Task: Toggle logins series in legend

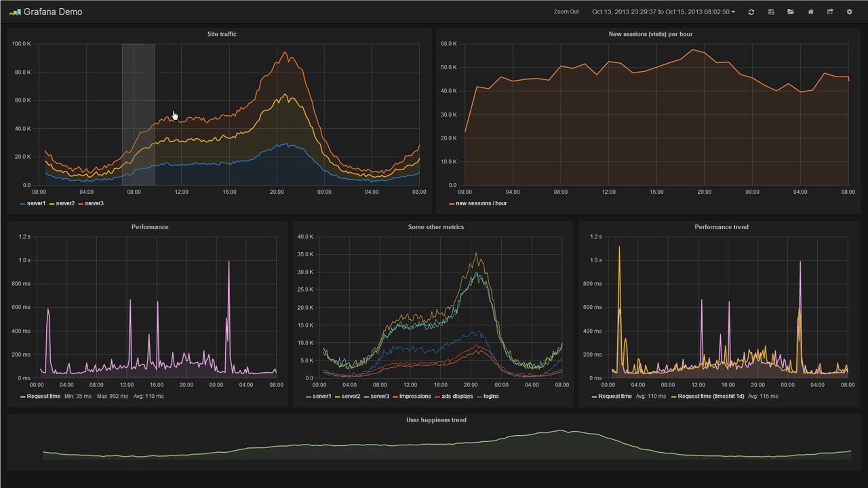Action: point(491,396)
